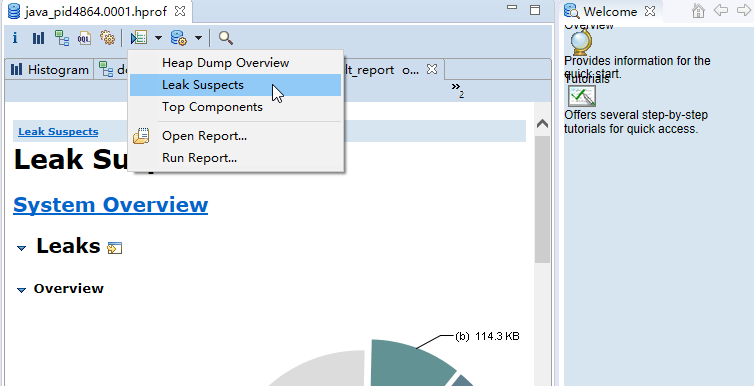
Task: Choose Leak Suspects from the menu
Action: coord(236,85)
